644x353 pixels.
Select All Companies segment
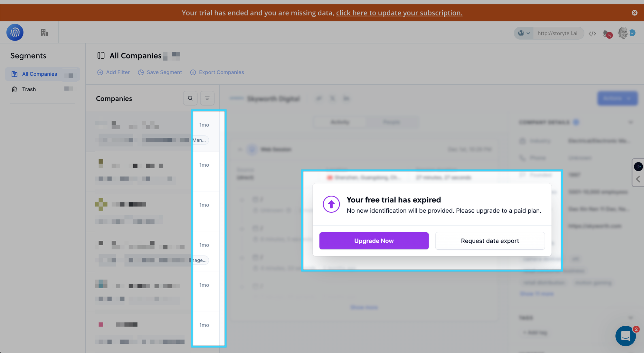[39, 74]
